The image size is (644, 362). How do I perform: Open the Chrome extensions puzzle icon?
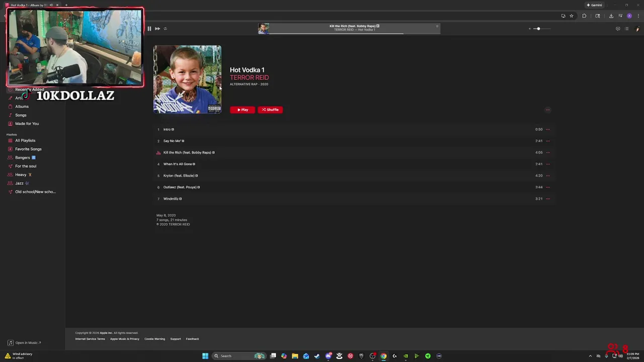(584, 16)
